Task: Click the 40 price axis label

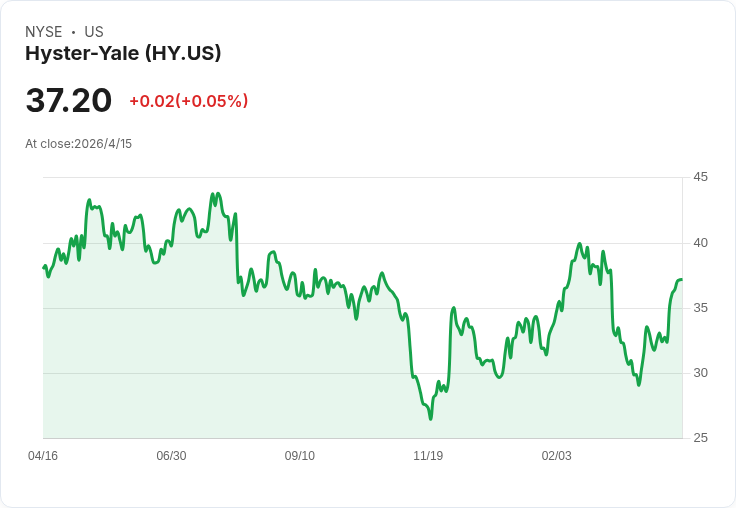Action: pos(701,243)
